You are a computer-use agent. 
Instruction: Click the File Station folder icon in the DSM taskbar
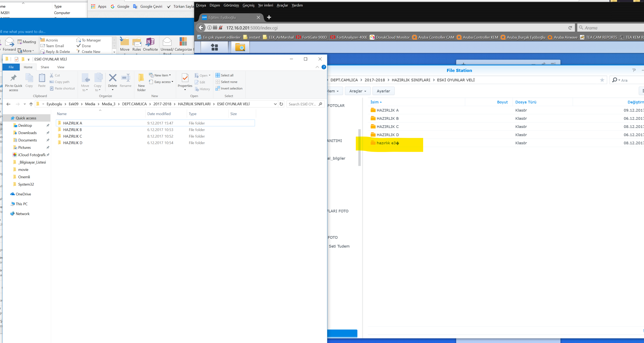pyautogui.click(x=240, y=47)
